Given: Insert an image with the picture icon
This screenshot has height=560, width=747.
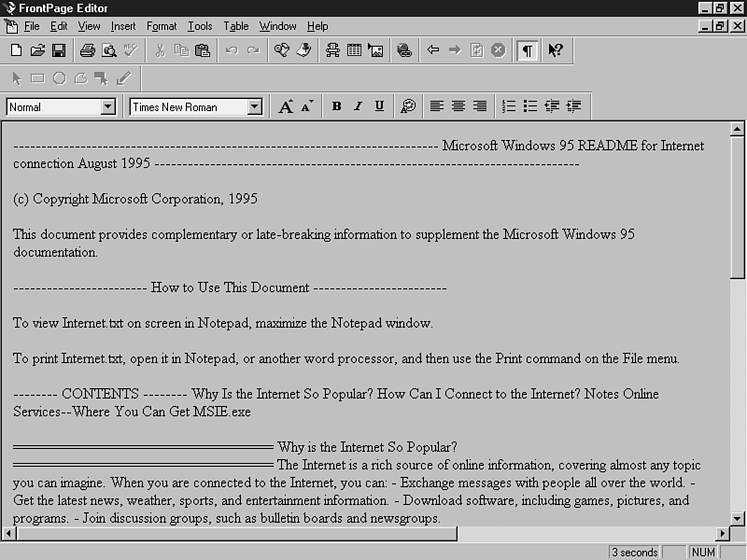Looking at the screenshot, I should (375, 50).
